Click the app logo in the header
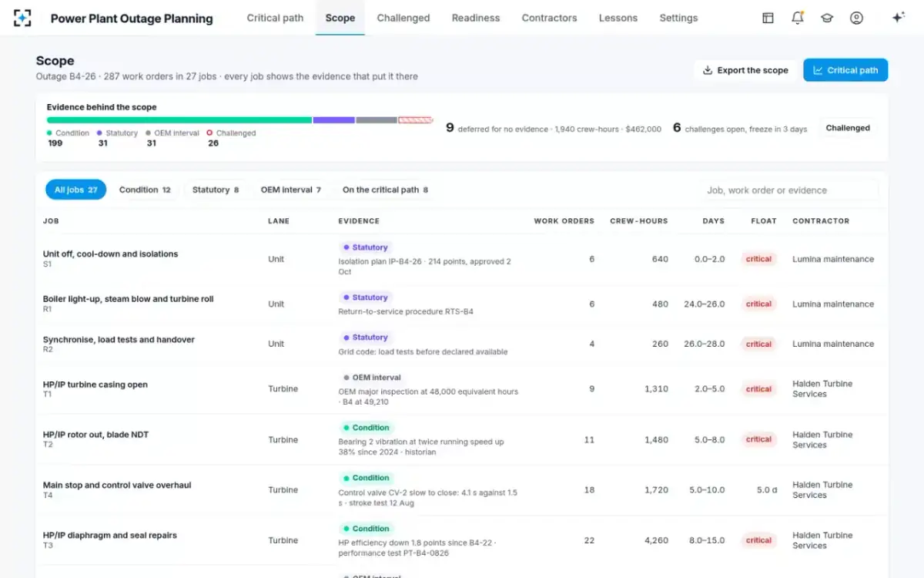Screen dimensions: 924x578 [23, 18]
